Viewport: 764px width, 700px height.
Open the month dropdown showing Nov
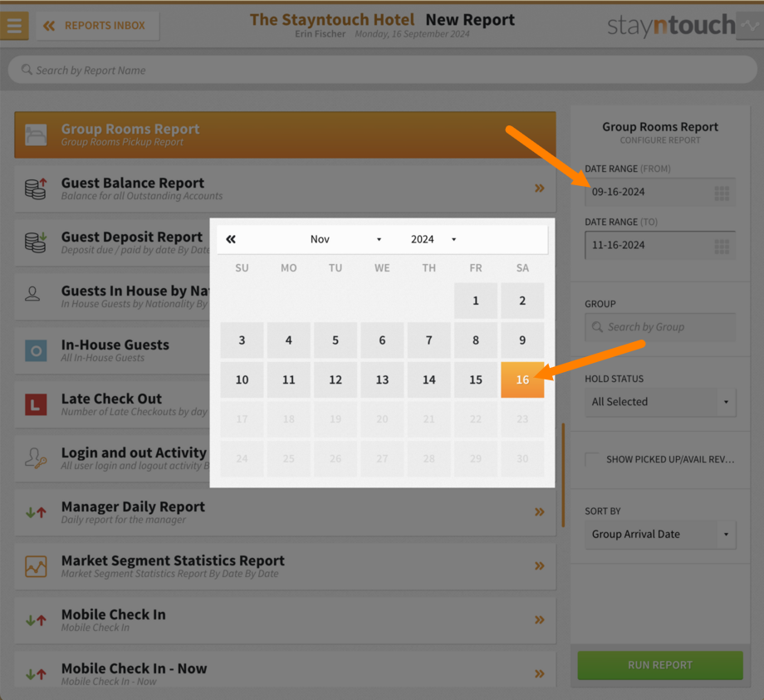[x=345, y=239]
